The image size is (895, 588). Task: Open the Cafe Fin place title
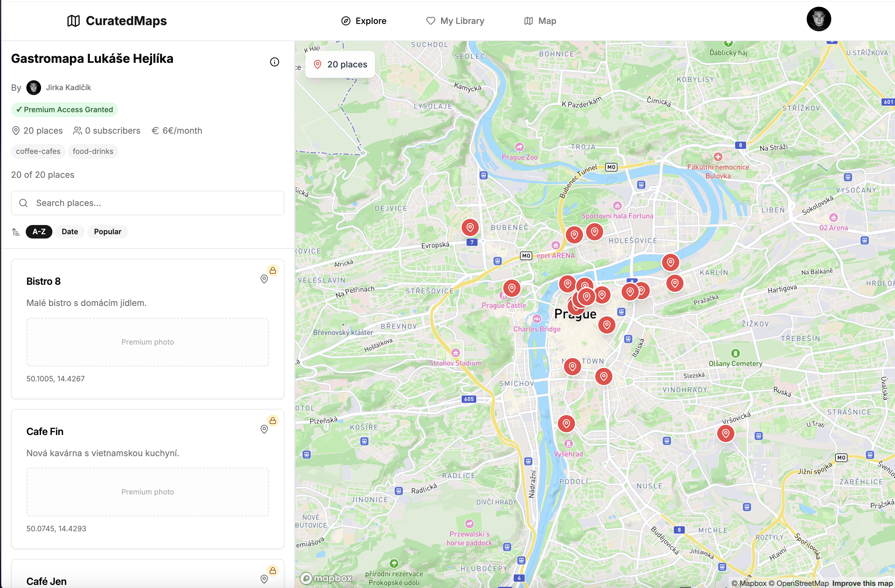click(x=45, y=432)
